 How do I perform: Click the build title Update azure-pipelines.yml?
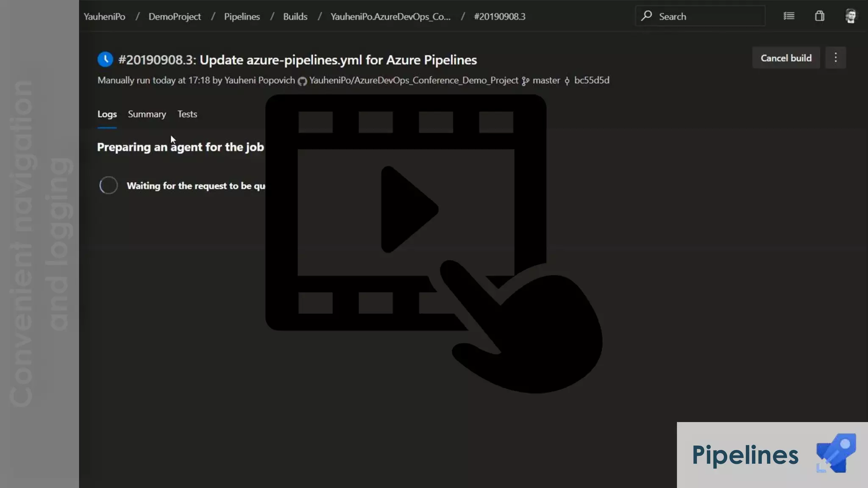[x=338, y=60]
